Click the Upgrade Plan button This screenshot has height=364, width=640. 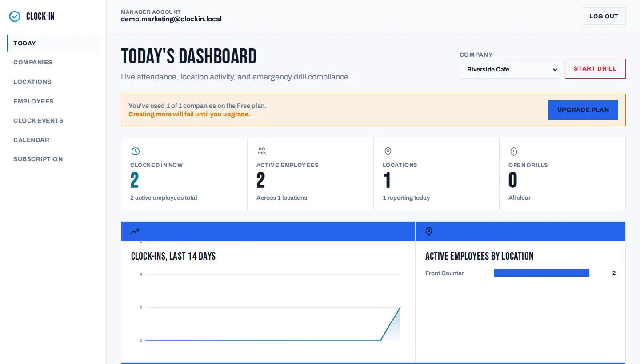tap(583, 110)
